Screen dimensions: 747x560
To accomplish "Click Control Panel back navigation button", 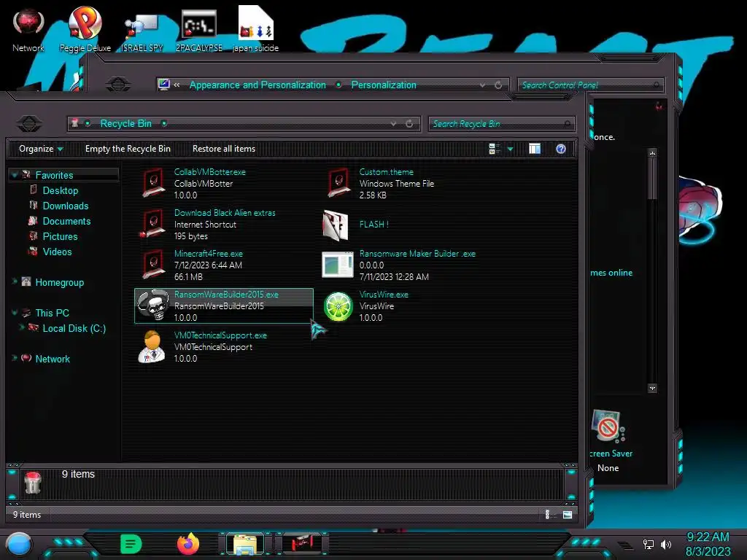I will pyautogui.click(x=118, y=85).
